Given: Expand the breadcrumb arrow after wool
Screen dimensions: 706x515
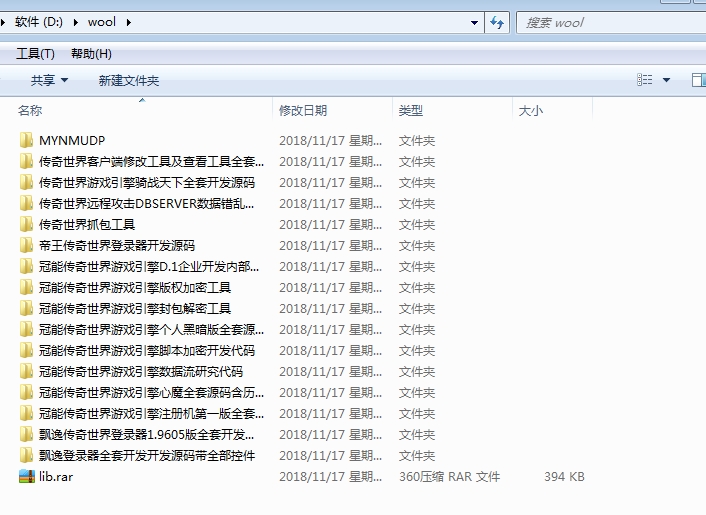Looking at the screenshot, I should [x=129, y=22].
